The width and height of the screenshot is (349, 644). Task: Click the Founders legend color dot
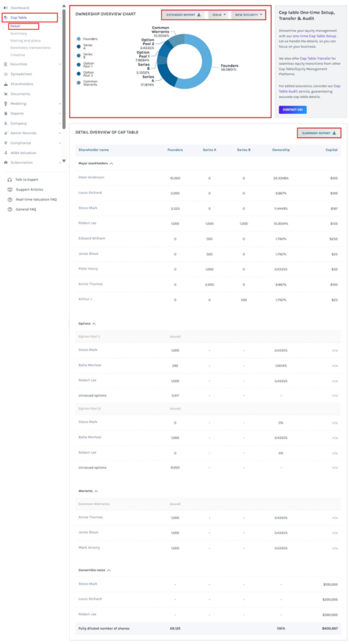(x=79, y=39)
